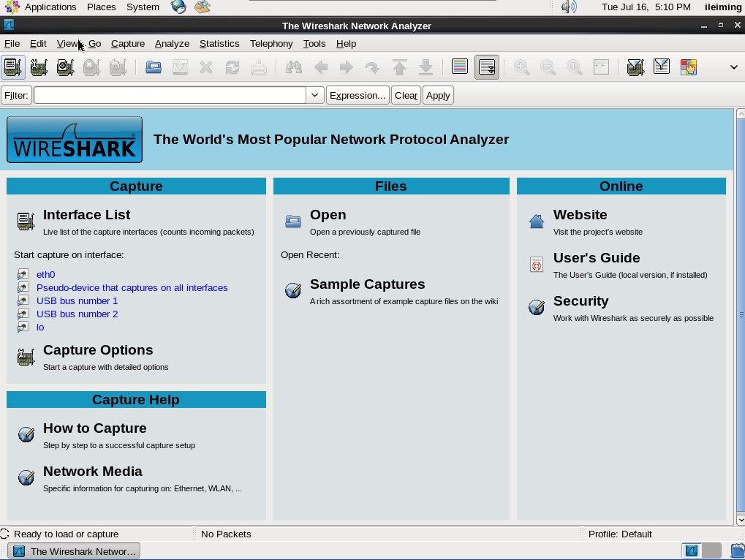This screenshot has width=745, height=560.
Task: Start capture on eth0 interface
Action: [45, 275]
